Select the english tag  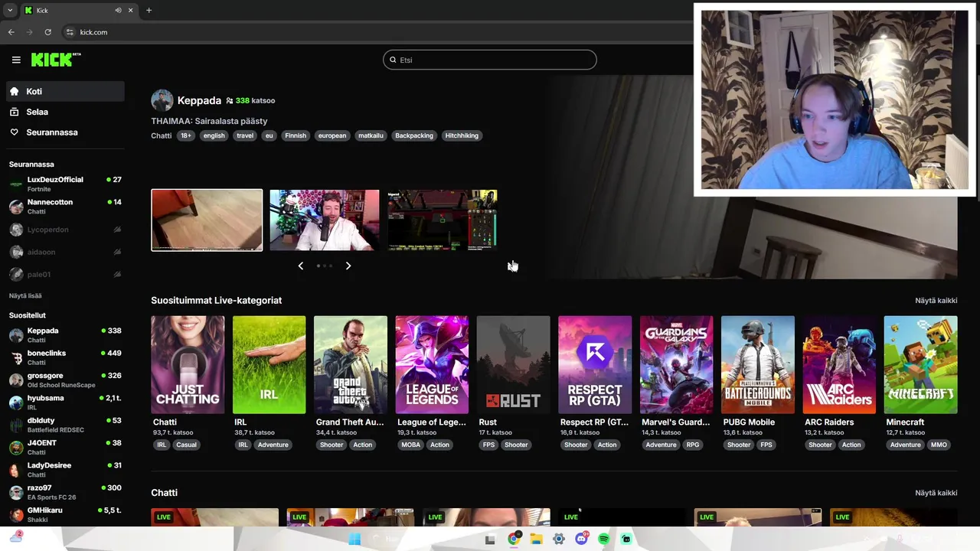point(214,135)
